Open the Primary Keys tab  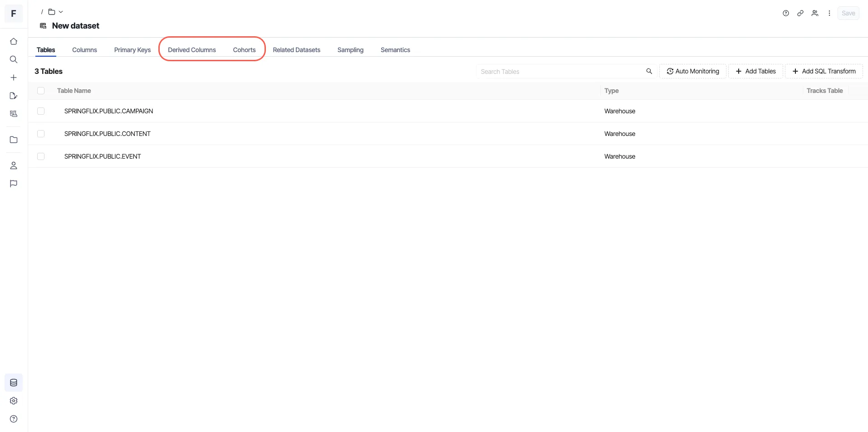(x=132, y=50)
